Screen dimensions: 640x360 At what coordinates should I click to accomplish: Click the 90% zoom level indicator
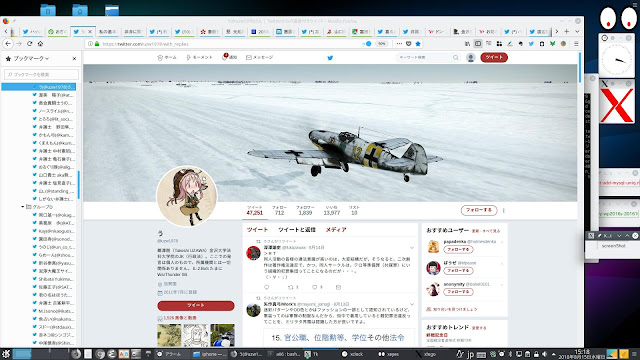pyautogui.click(x=381, y=44)
